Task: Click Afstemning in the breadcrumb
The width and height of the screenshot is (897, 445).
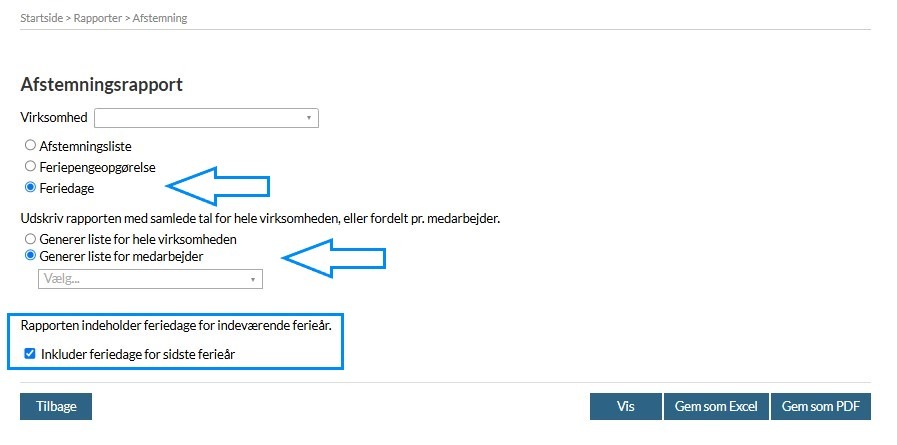Action: (x=159, y=18)
